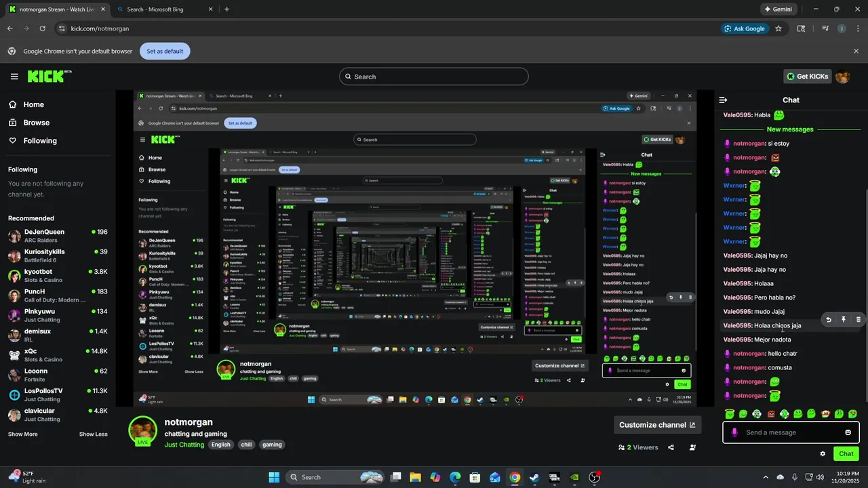
Task: Open Chrome profile icon
Action: 842,28
